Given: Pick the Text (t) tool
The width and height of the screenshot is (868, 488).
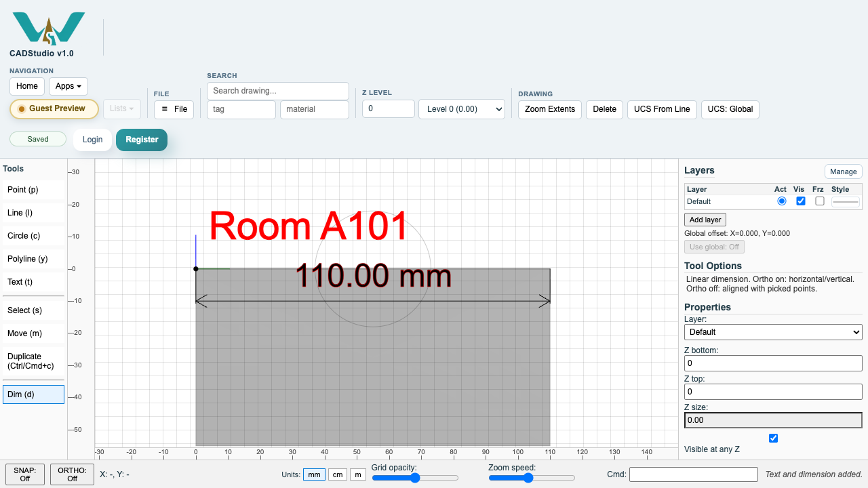Looking at the screenshot, I should click(33, 282).
